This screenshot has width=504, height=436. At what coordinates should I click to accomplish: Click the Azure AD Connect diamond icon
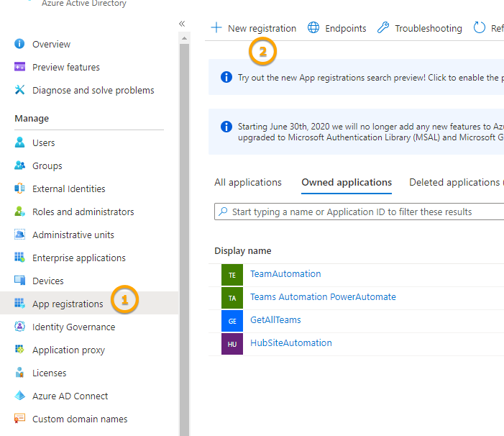[x=19, y=396]
